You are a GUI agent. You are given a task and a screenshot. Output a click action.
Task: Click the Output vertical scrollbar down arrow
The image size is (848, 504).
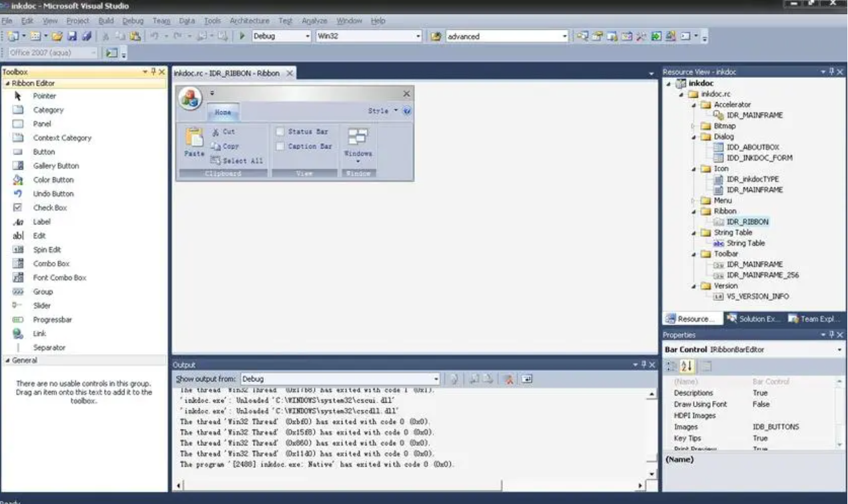pos(652,474)
